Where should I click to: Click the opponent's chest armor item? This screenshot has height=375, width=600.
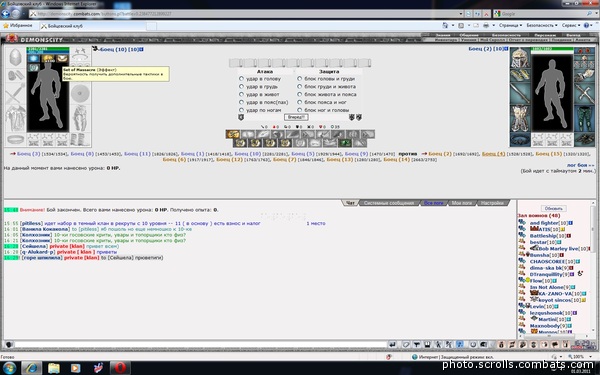520,118
